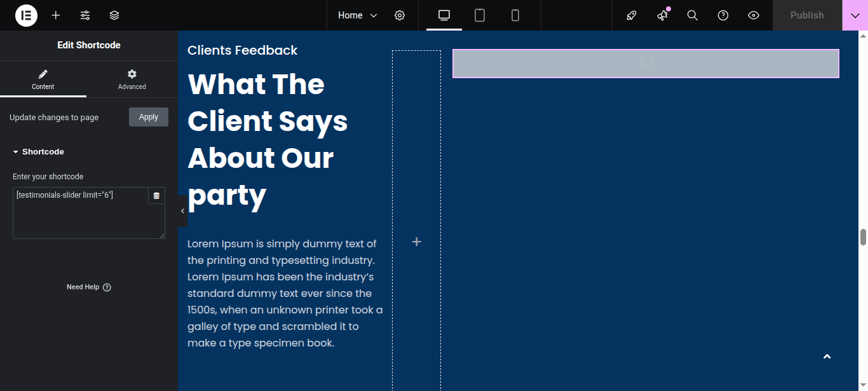
Task: Open What's New megaphone icon
Action: [662, 15]
